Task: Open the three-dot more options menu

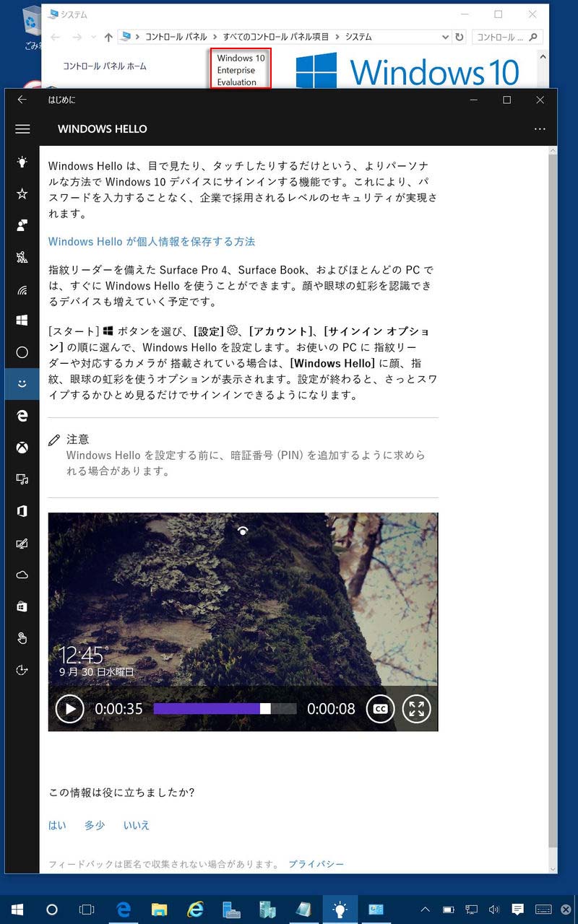Action: 540,129
